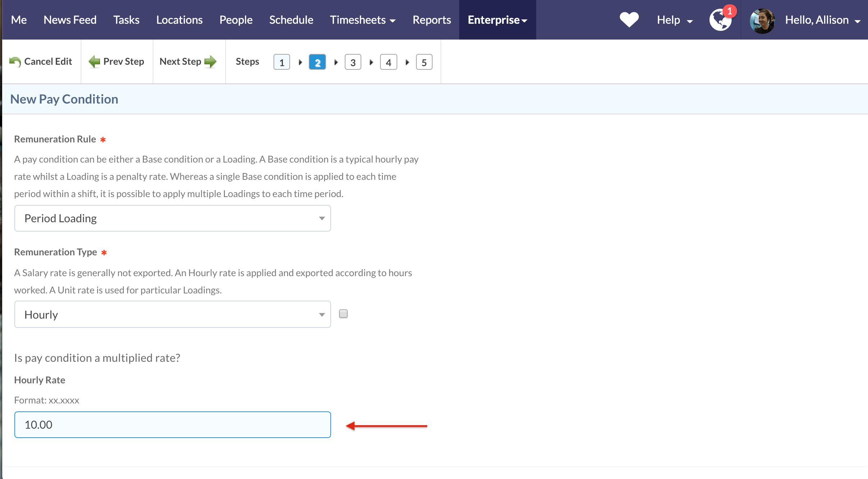The height and width of the screenshot is (479, 868).
Task: Click the Hourly Rate input field
Action: coord(172,425)
